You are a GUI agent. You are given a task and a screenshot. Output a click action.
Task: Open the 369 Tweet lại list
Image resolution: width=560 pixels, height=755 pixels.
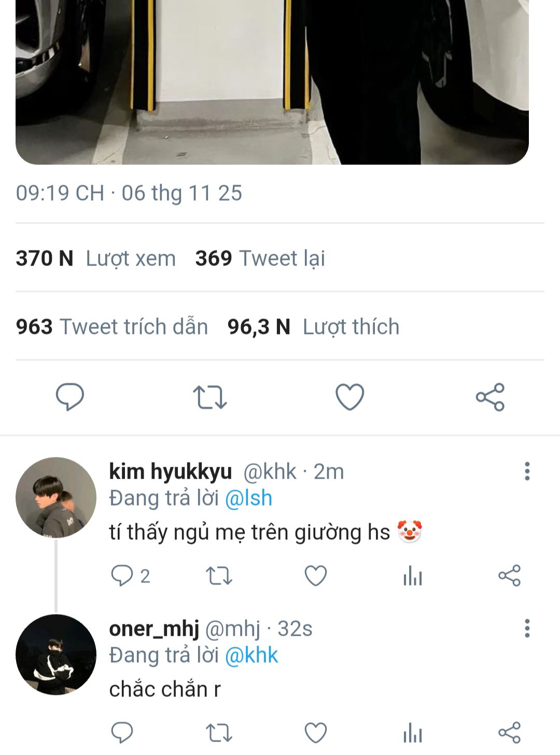[x=260, y=258]
